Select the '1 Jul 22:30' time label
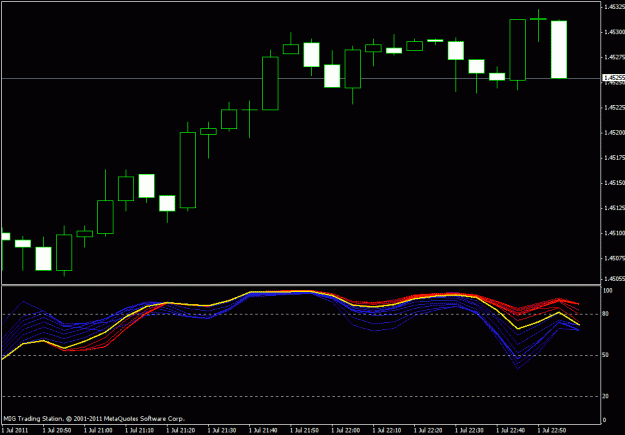Image resolution: width=625 pixels, height=435 pixels. (x=469, y=431)
